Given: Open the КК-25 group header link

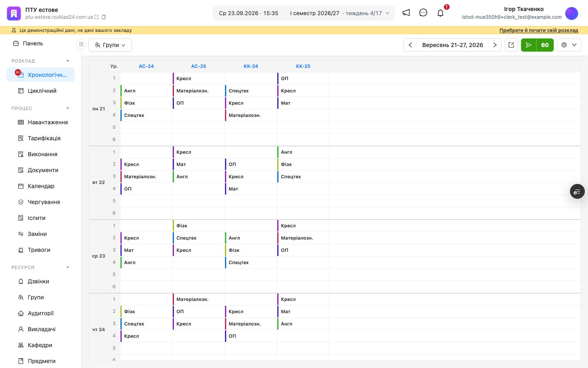Looking at the screenshot, I should 303,66.
